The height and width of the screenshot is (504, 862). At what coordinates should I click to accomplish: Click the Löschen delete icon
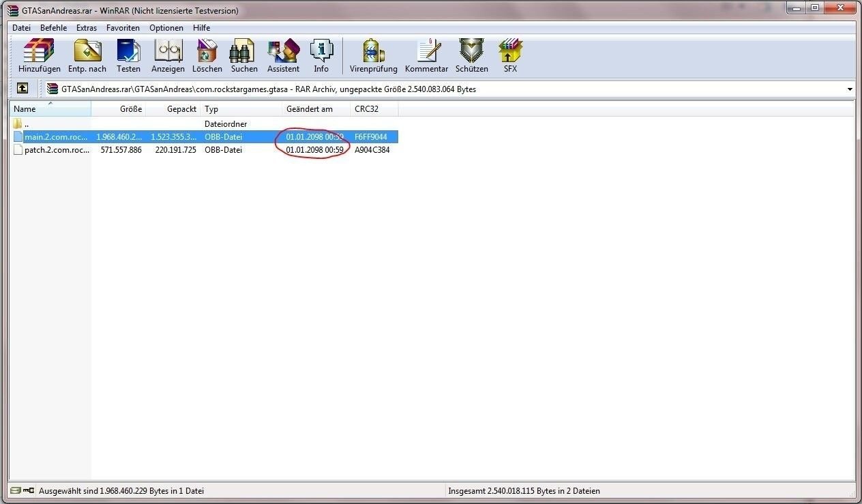207,56
